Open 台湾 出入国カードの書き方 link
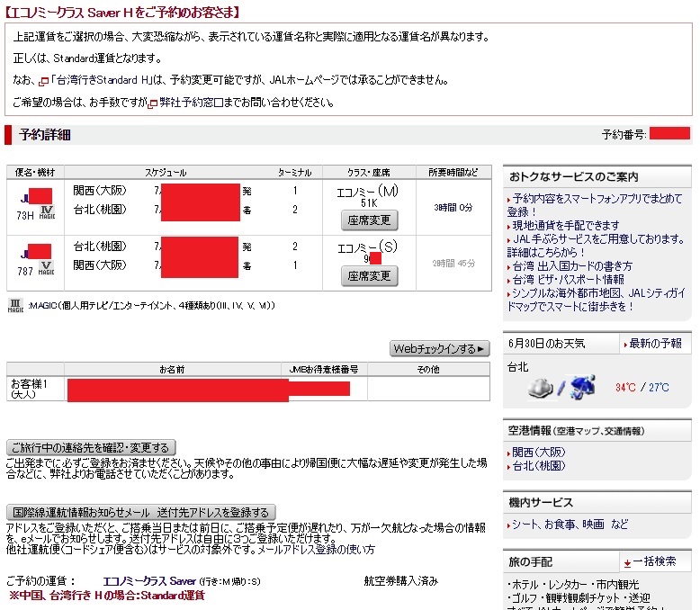 pyautogui.click(x=572, y=266)
